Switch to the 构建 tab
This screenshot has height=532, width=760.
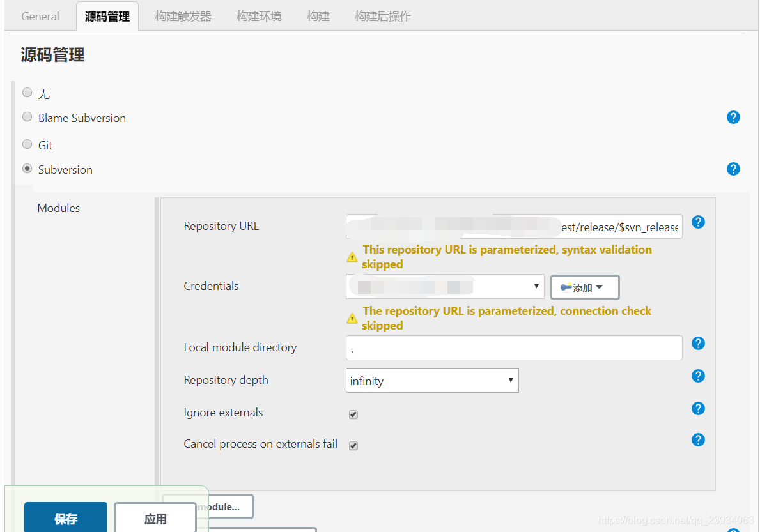click(318, 17)
